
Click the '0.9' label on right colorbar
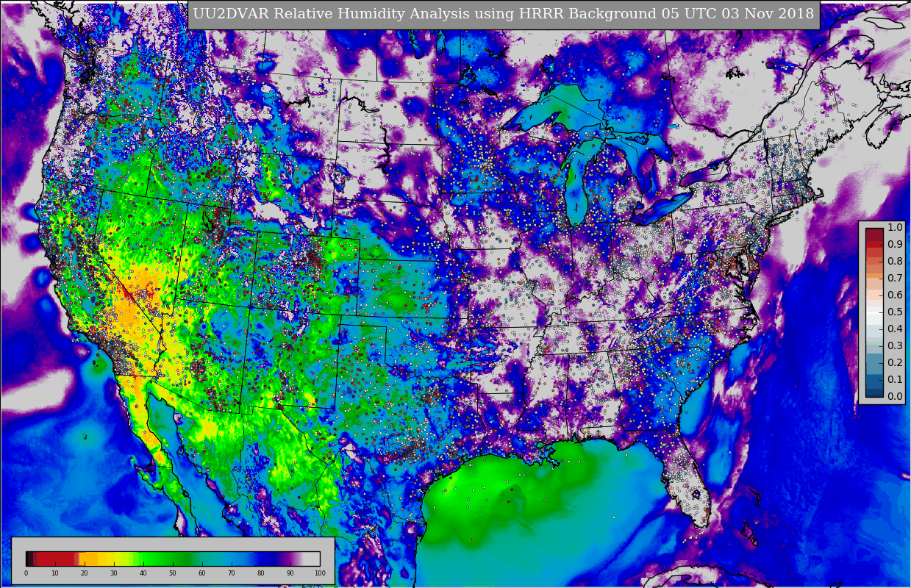coord(895,245)
